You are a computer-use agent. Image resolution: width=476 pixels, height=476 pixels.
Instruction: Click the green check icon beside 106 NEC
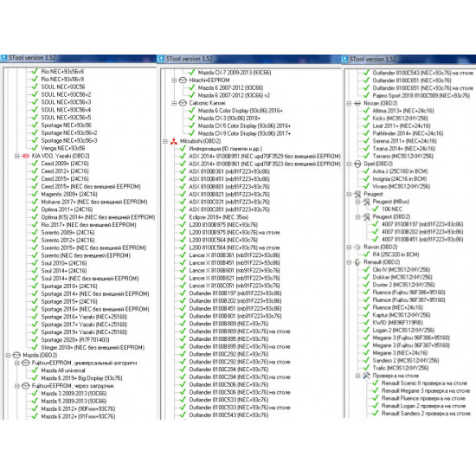[x=376, y=209]
